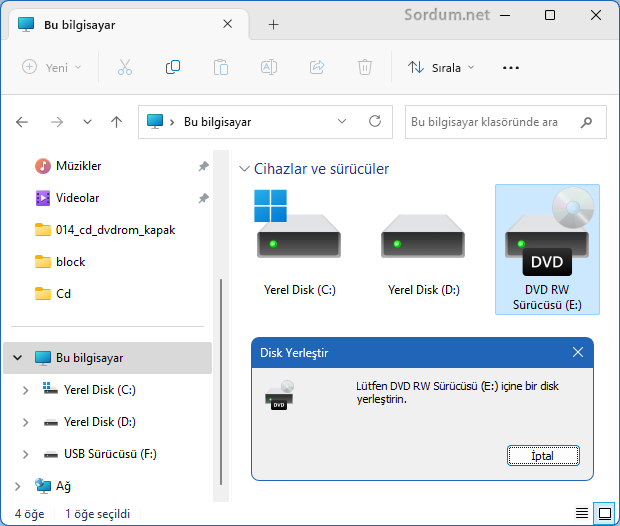Collapse the Cihazlar ve sürücüler group
The width and height of the screenshot is (620, 526).
244,169
